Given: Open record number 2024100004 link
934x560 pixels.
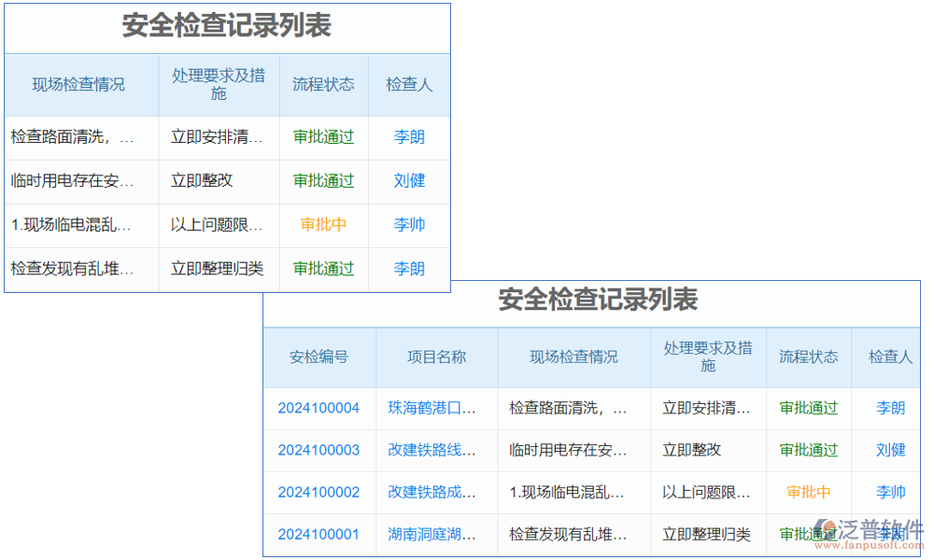Looking at the screenshot, I should [x=318, y=408].
